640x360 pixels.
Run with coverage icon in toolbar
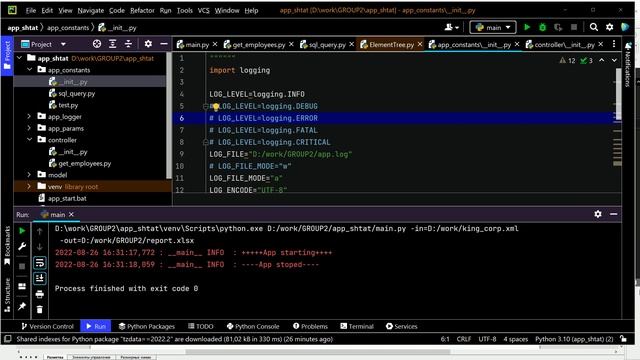click(x=558, y=27)
